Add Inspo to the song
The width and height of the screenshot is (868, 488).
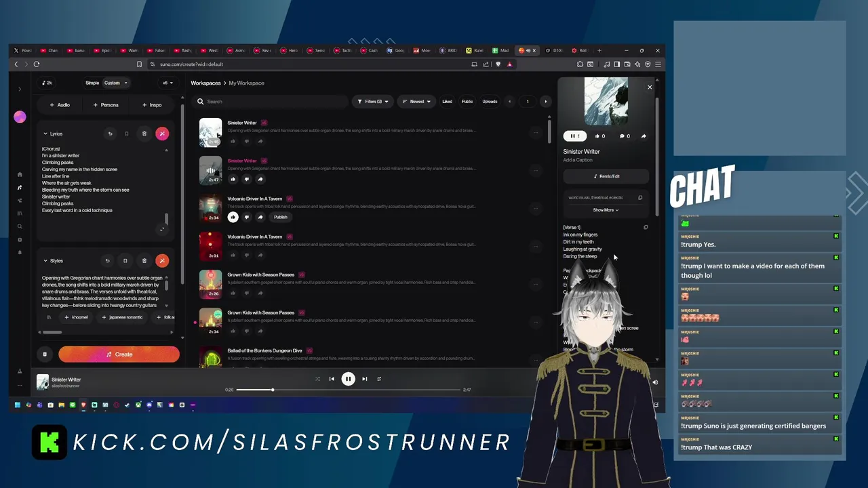point(152,105)
